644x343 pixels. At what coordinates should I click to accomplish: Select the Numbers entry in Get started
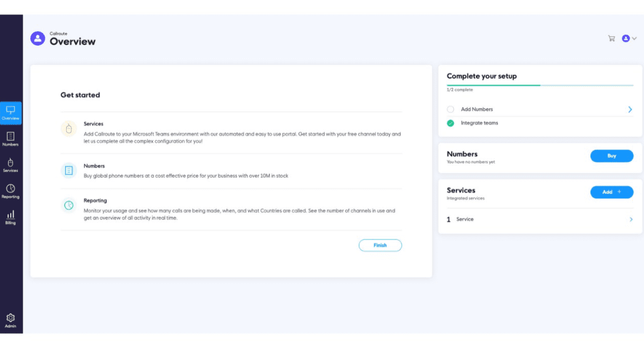(94, 166)
